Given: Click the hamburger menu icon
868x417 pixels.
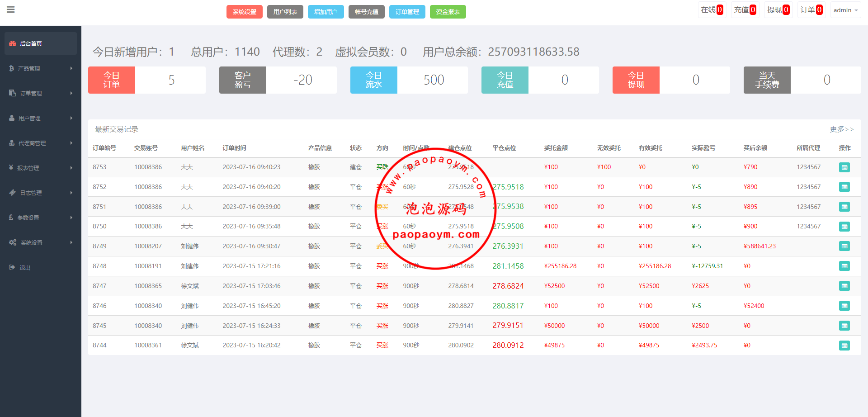Looking at the screenshot, I should coord(11,9).
